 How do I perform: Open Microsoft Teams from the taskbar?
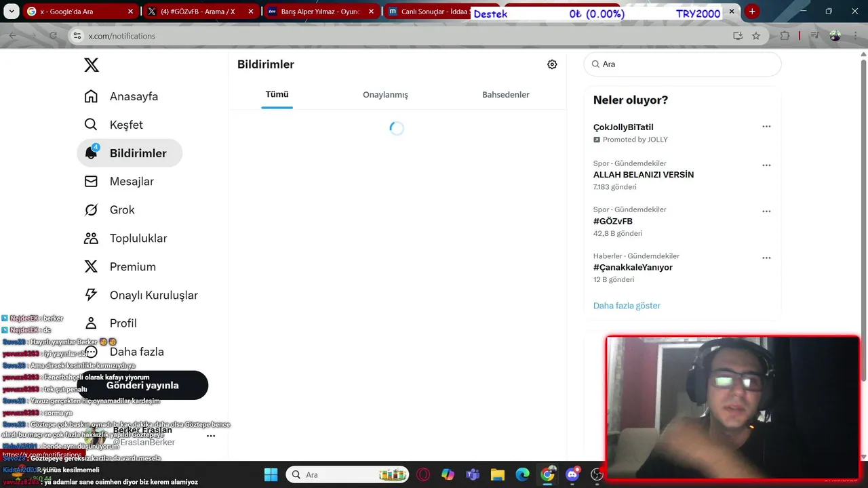point(473,474)
